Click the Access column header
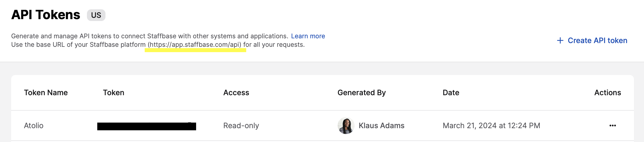This screenshot has width=644, height=142. (236, 93)
